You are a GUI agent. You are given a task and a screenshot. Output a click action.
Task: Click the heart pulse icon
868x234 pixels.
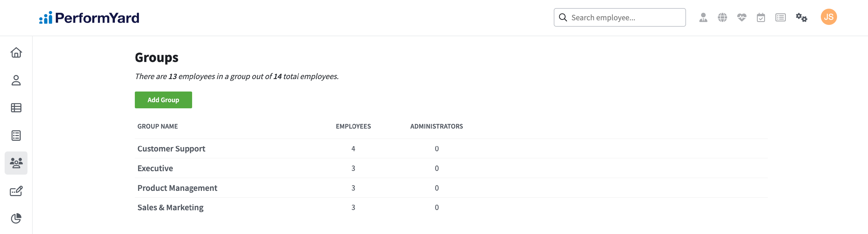742,18
